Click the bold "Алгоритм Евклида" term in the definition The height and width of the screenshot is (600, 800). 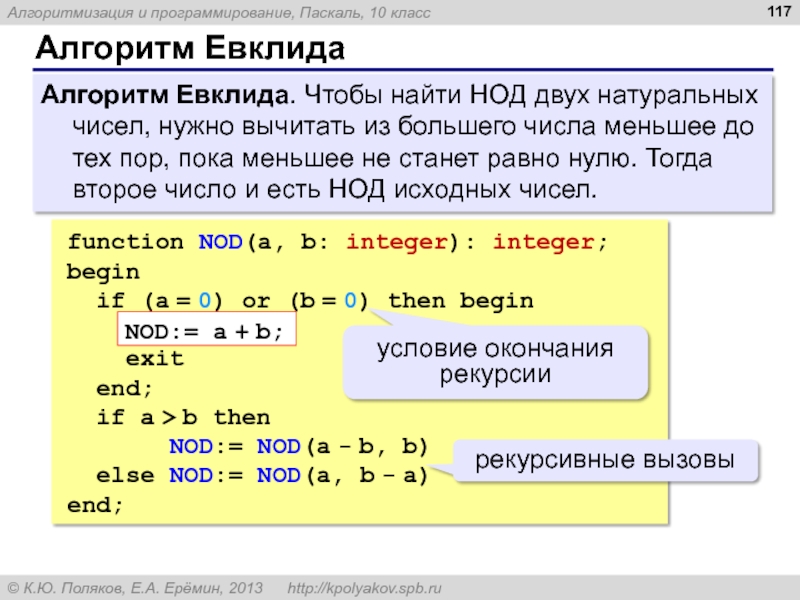(164, 97)
